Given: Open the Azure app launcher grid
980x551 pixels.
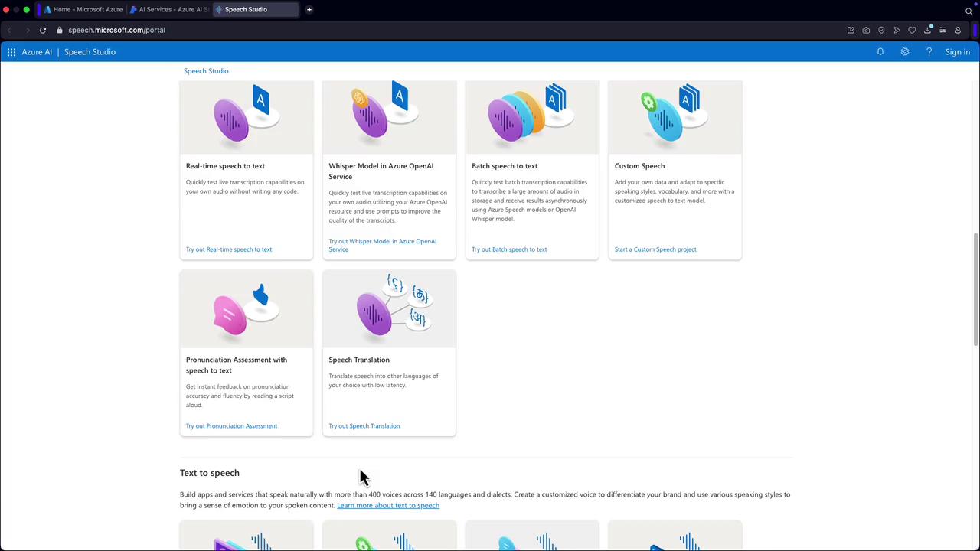Looking at the screenshot, I should click(x=11, y=52).
